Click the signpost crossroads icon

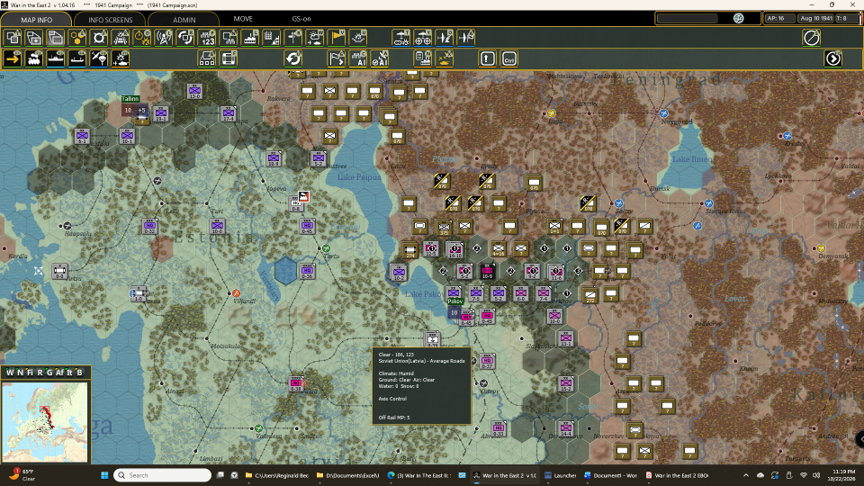pos(293,38)
